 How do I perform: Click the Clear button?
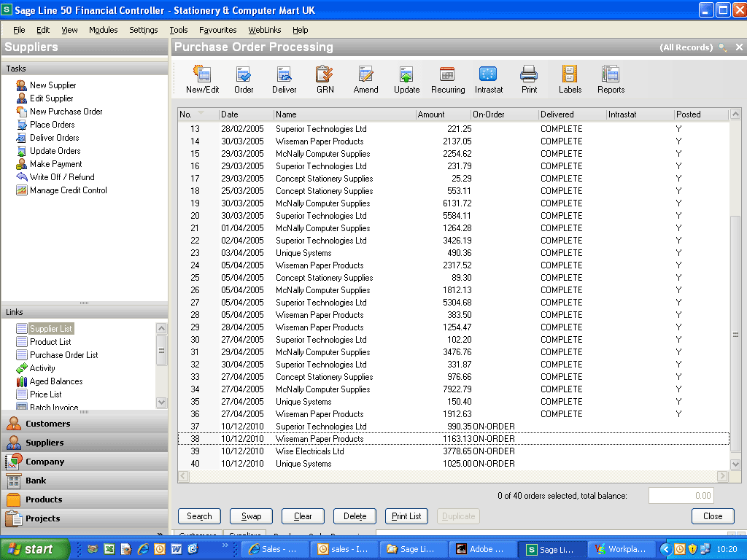coord(303,516)
